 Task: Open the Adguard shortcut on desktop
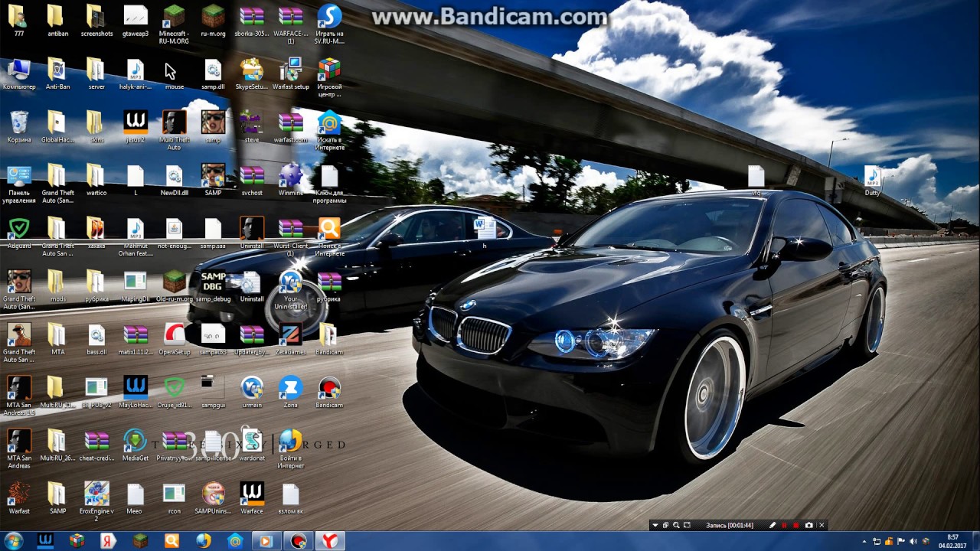point(19,233)
